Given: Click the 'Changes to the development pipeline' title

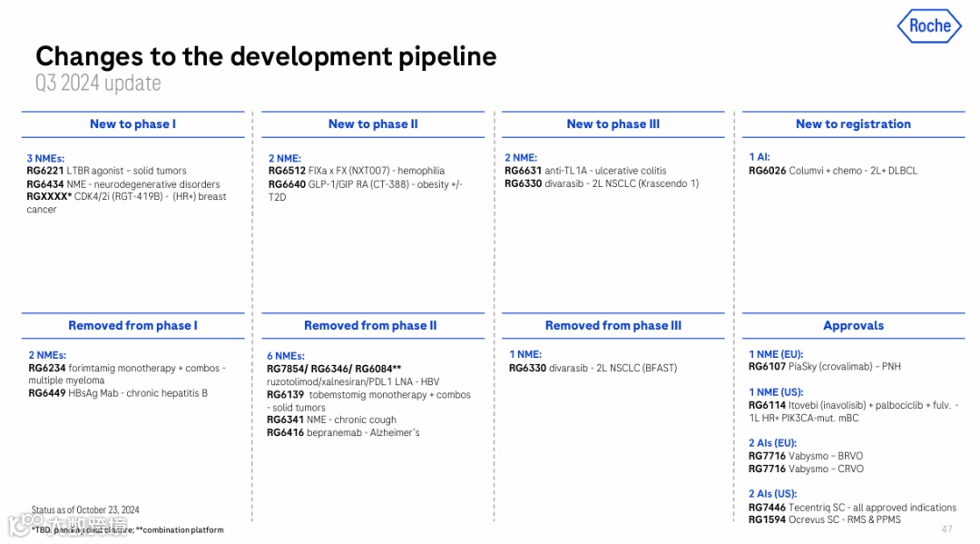Looking at the screenshot, I should 266,56.
